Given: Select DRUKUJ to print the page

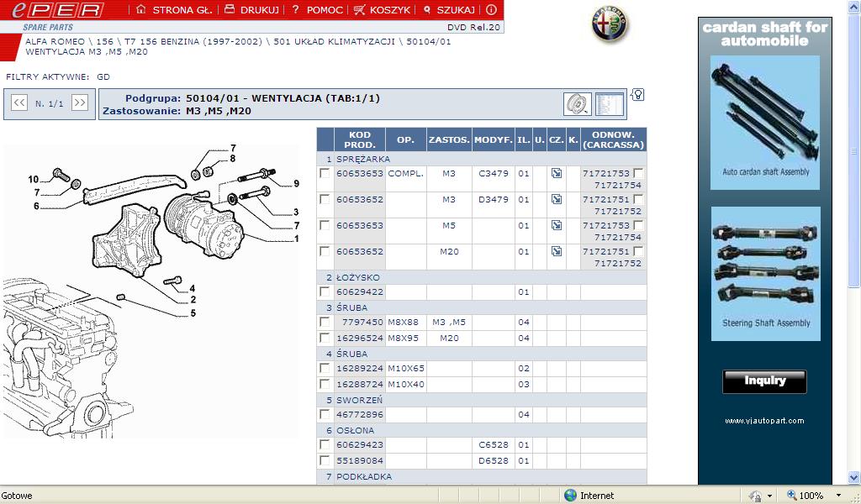Looking at the screenshot, I should 252,10.
